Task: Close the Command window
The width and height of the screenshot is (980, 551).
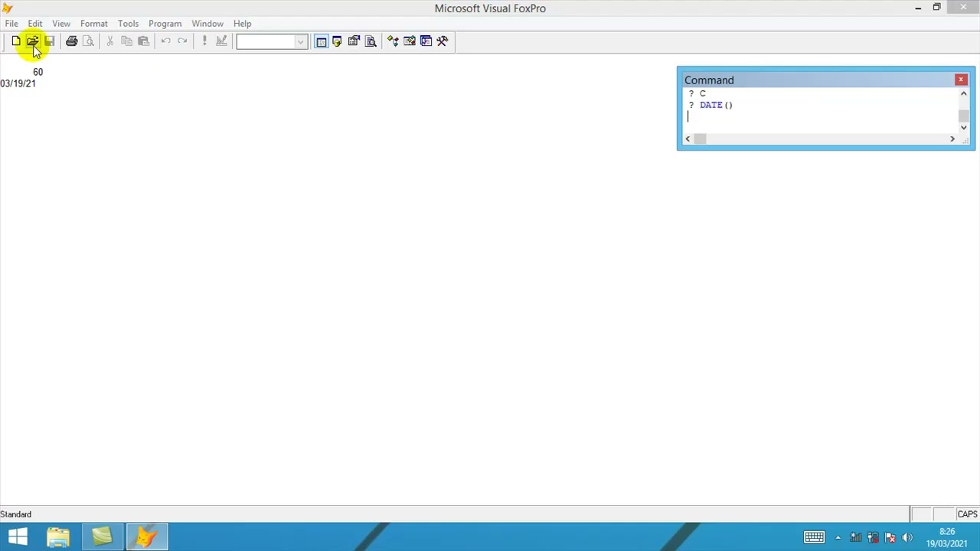Action: (961, 80)
